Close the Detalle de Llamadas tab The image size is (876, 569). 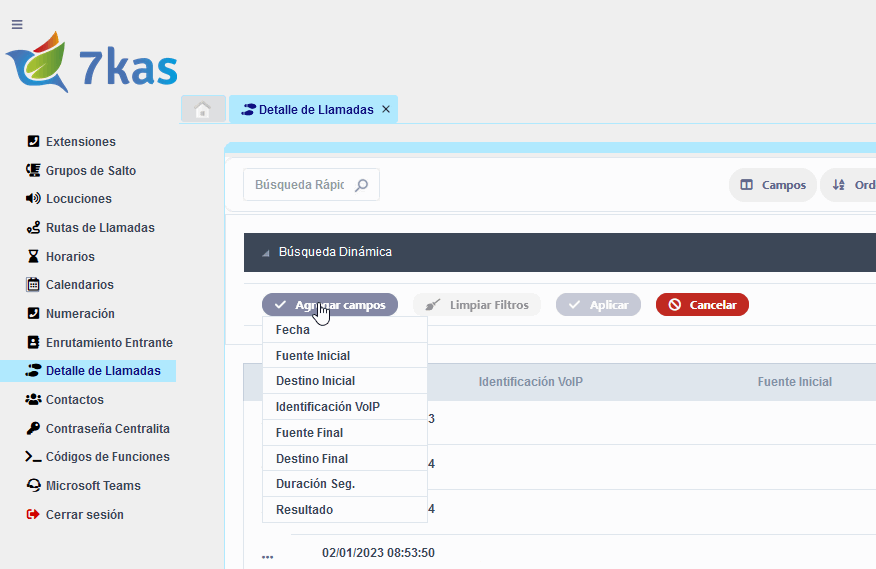click(x=386, y=110)
